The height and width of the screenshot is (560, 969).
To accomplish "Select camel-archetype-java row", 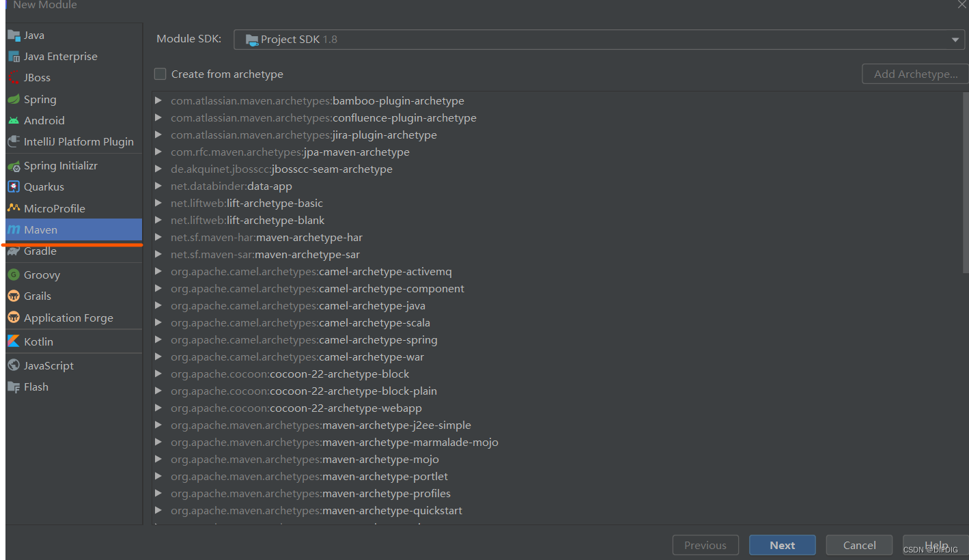I will tap(557, 305).
